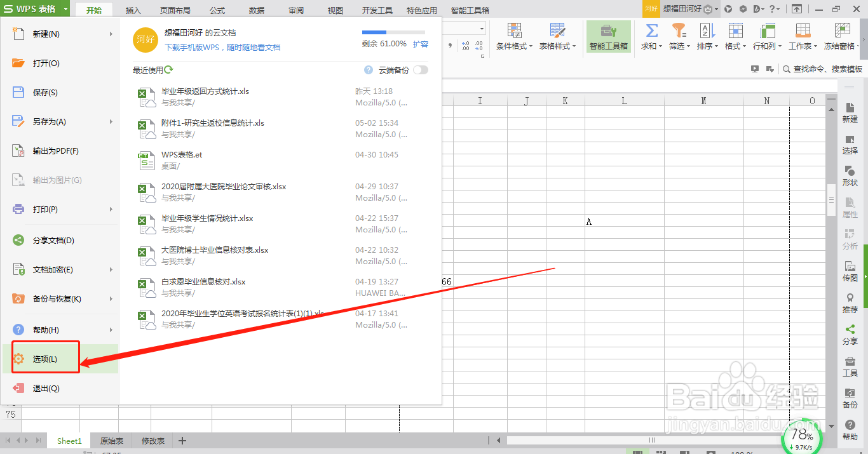Click 退出(Q) to quit
Viewport: 868px width, 454px height.
(60, 388)
